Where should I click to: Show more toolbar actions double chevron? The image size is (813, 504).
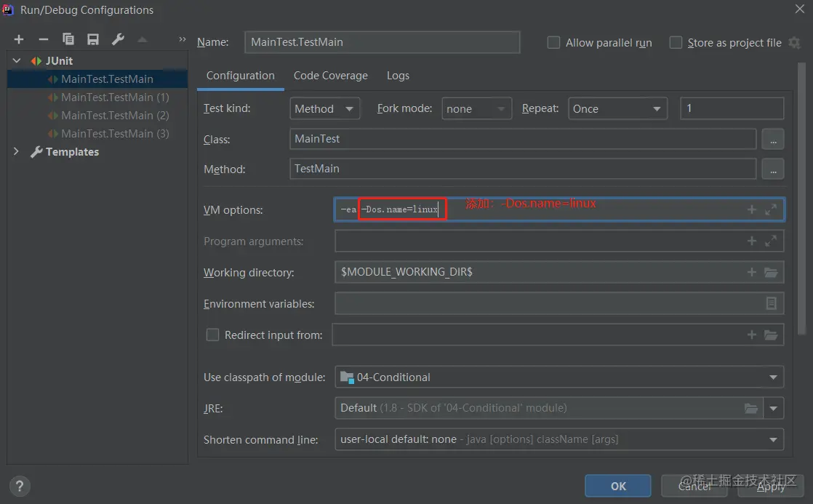[x=182, y=39]
